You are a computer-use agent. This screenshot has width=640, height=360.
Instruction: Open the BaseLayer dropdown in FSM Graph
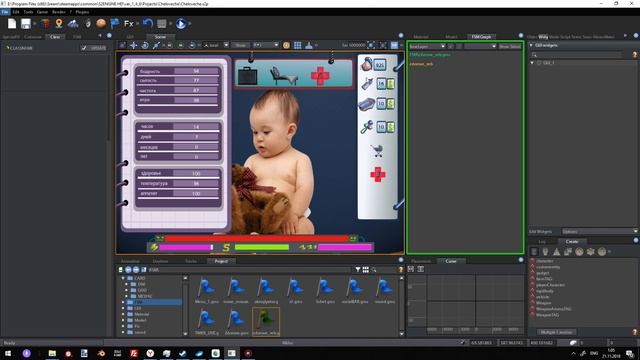[427, 47]
